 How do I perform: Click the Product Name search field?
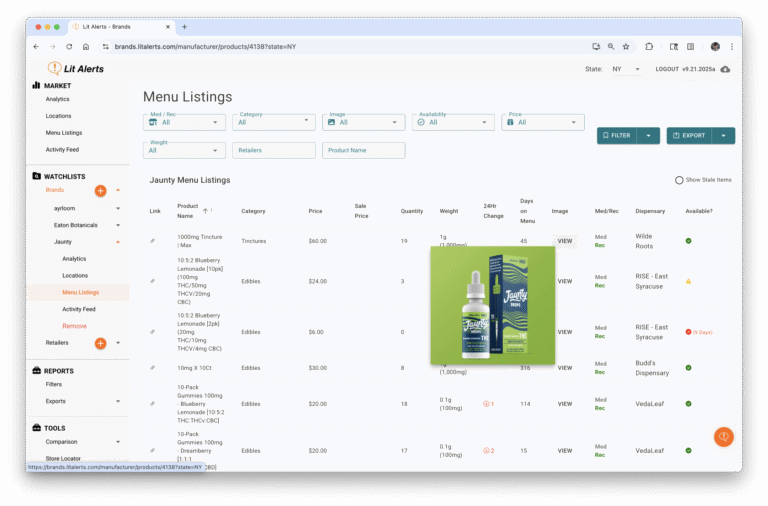coord(363,150)
